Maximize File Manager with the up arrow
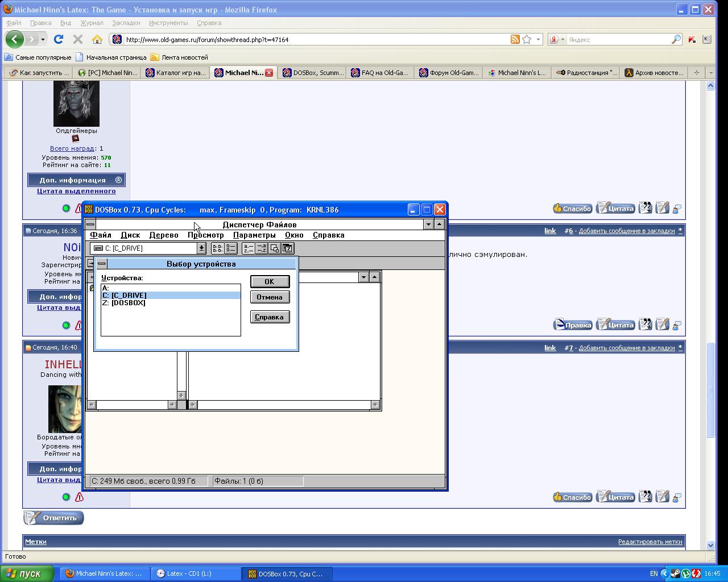This screenshot has height=582, width=728. tap(439, 225)
